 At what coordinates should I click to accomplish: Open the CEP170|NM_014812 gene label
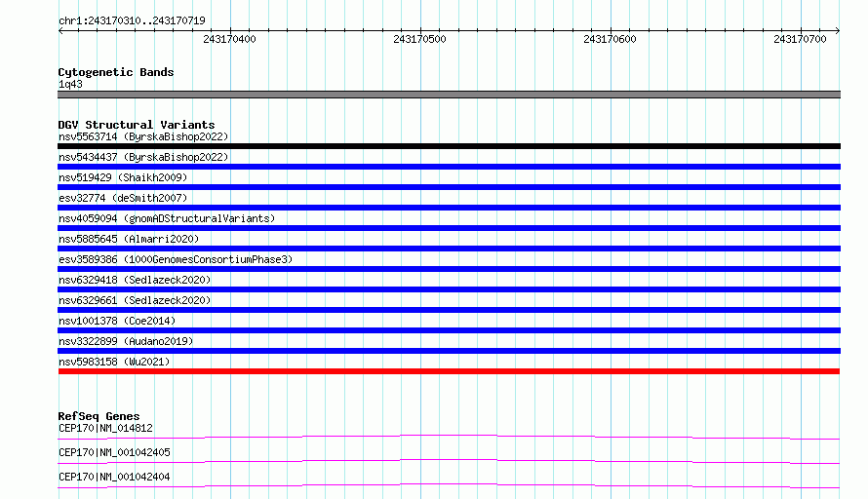click(105, 428)
